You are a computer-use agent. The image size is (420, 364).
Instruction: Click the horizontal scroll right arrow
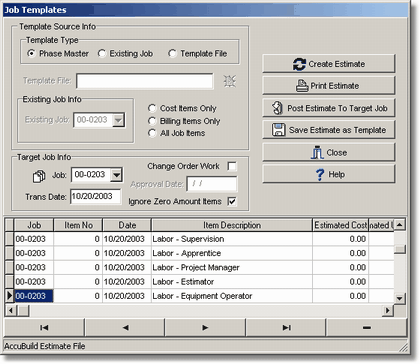coord(387,311)
